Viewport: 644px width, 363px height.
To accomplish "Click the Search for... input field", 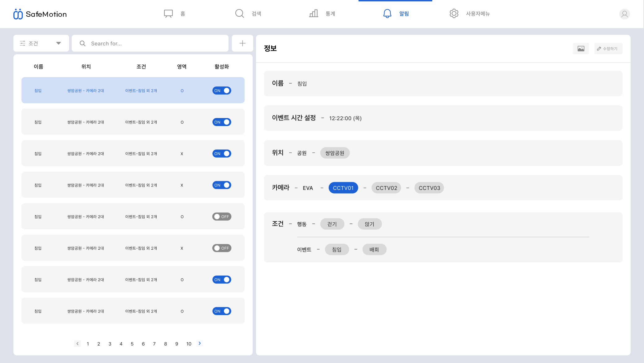I will tap(150, 43).
